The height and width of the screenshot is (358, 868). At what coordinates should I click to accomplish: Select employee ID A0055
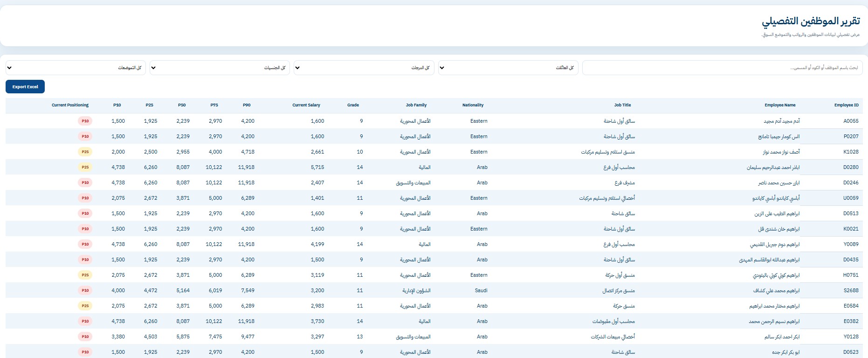point(851,121)
